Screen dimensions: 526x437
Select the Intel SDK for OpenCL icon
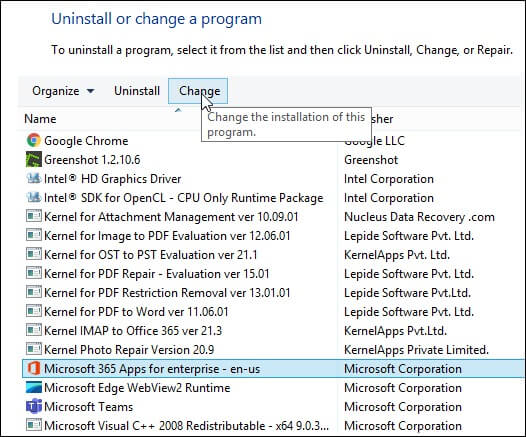pos(34,197)
